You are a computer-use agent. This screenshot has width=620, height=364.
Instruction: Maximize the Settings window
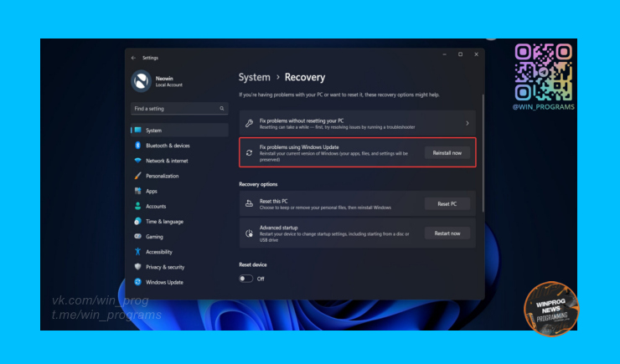[x=460, y=54]
